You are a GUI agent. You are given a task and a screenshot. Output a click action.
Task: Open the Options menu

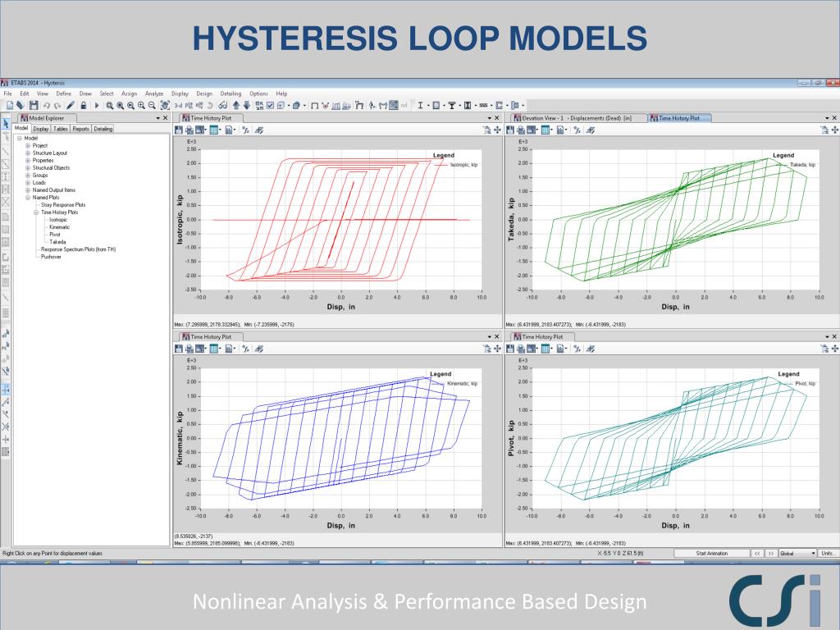pyautogui.click(x=258, y=94)
